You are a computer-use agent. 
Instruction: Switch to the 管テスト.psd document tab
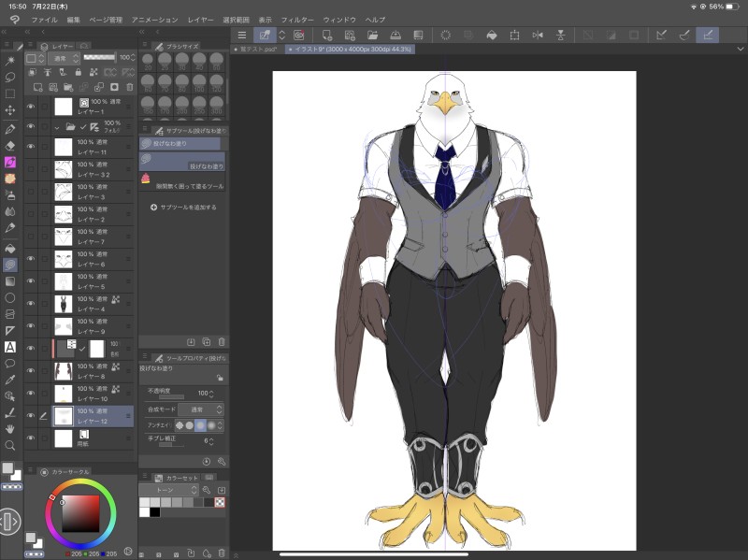click(x=256, y=49)
